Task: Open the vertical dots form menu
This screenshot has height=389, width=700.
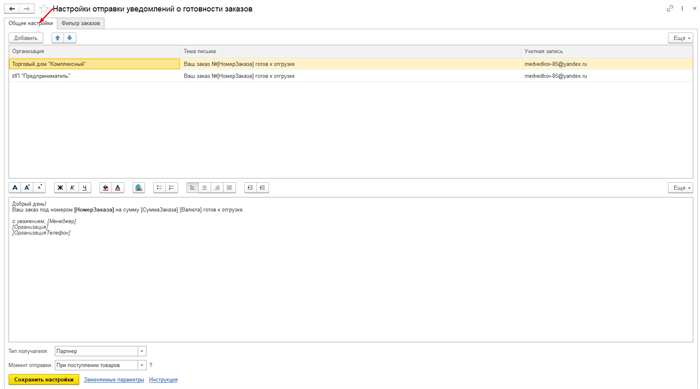Action: [x=682, y=8]
